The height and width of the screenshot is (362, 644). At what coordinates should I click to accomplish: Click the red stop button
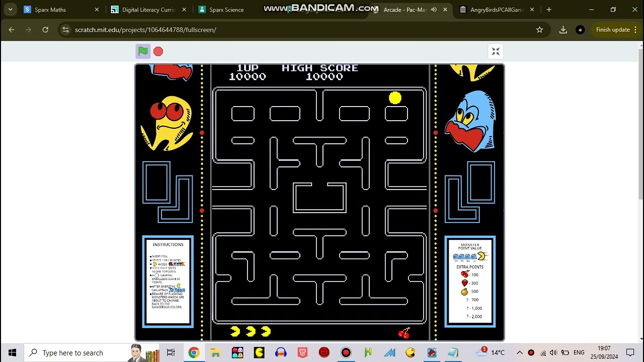[x=158, y=51]
